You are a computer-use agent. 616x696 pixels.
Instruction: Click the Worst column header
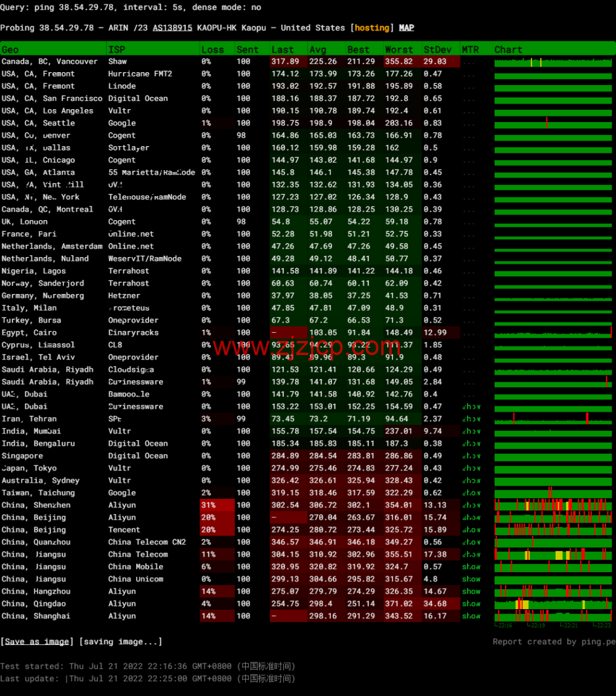pyautogui.click(x=399, y=49)
